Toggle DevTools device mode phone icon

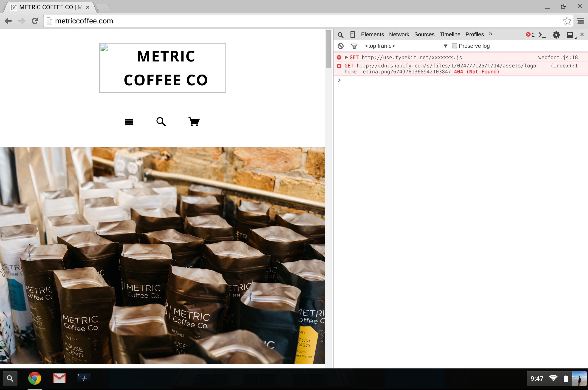coord(352,35)
